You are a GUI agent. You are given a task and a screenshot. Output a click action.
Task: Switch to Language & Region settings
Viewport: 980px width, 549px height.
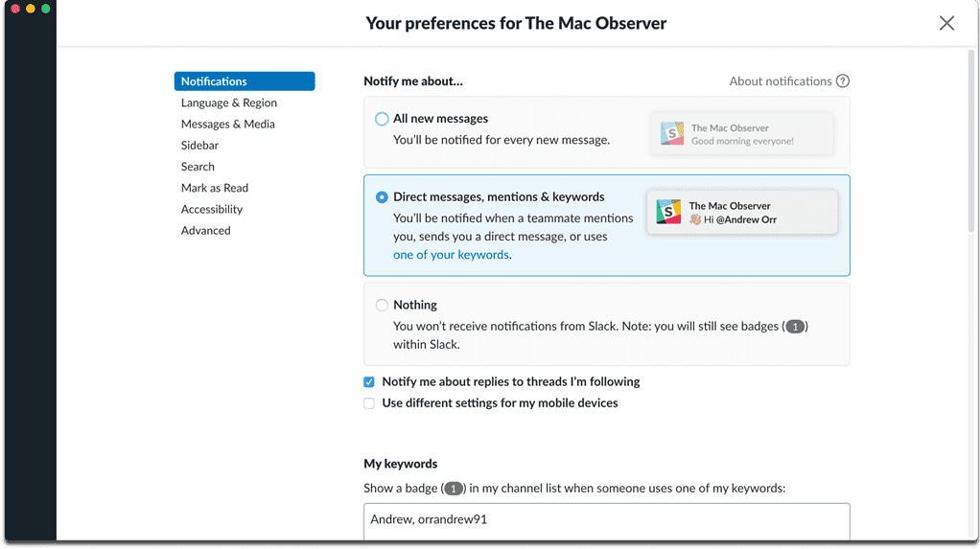pyautogui.click(x=229, y=103)
